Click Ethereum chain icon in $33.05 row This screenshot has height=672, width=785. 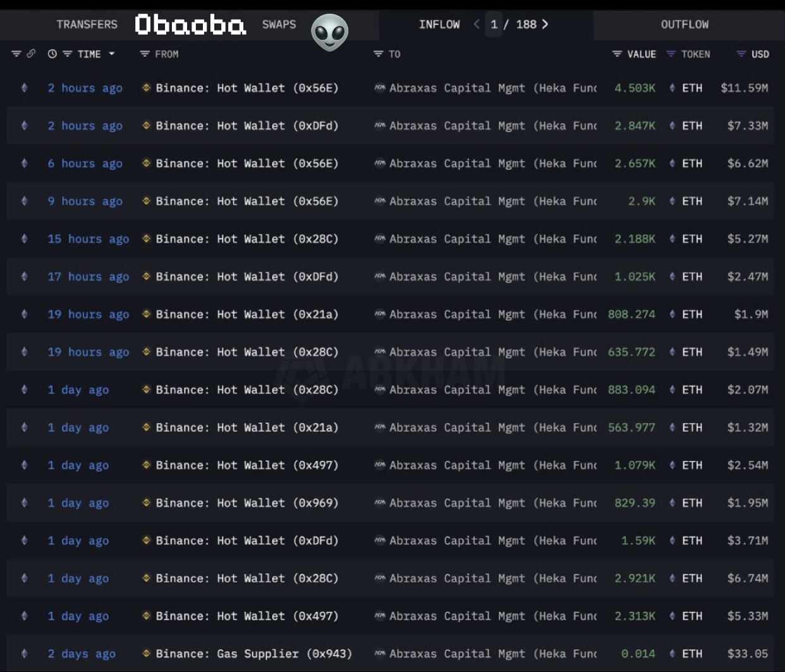pyautogui.click(x=24, y=654)
